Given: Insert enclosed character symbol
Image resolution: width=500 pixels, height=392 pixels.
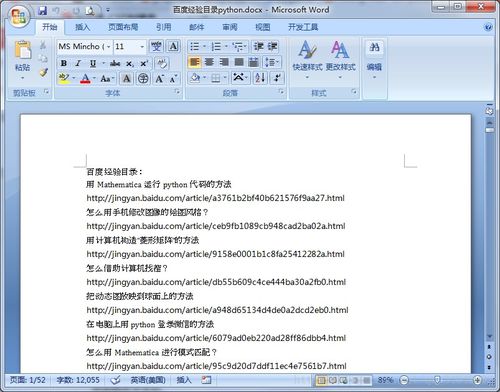Looking at the screenshot, I should coord(143,79).
